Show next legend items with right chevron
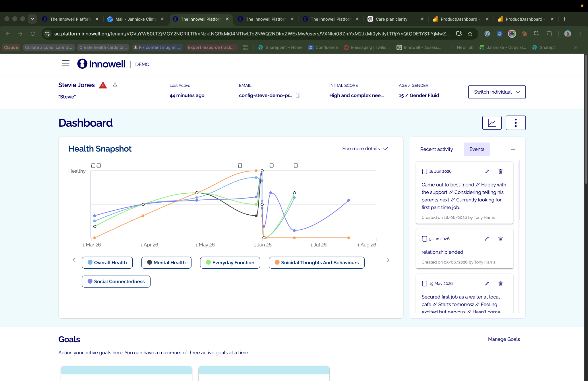The height and width of the screenshot is (381, 588). 388,260
